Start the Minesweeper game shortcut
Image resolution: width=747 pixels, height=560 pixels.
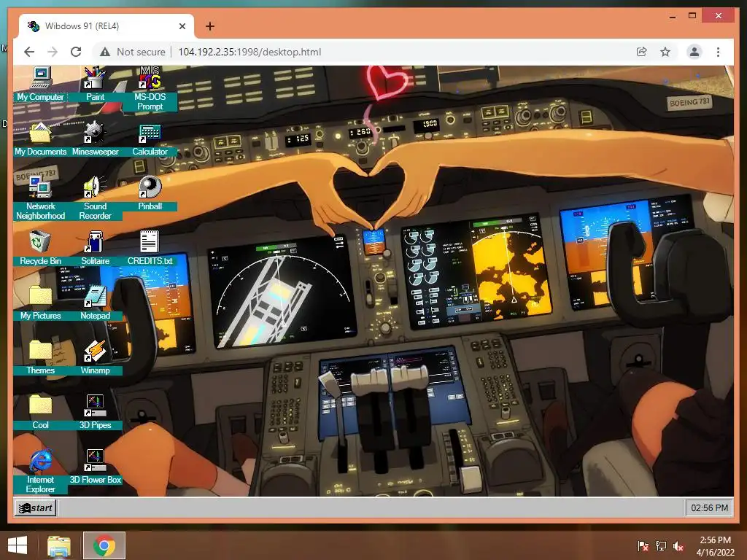(95, 139)
